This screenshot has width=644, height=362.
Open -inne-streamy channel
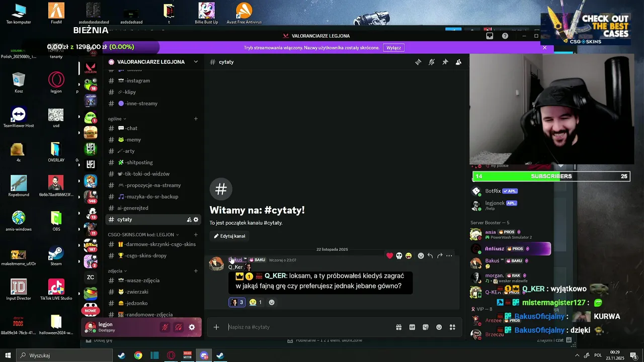click(153, 104)
